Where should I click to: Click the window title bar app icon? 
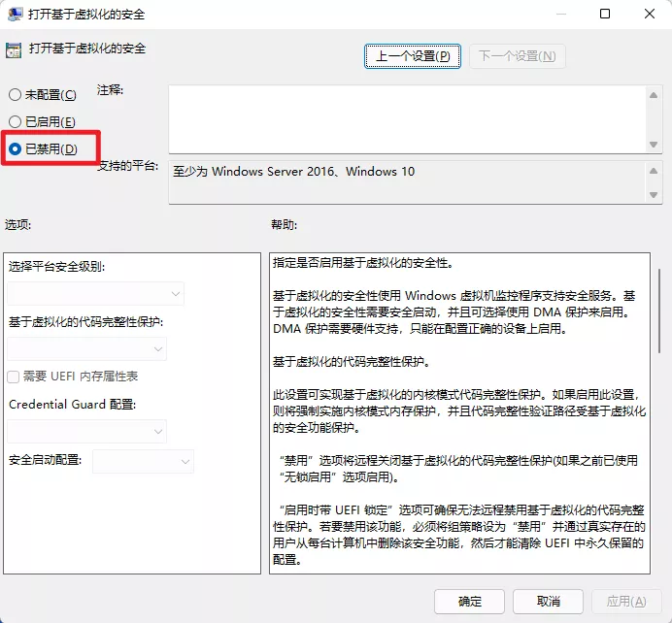[x=15, y=15]
